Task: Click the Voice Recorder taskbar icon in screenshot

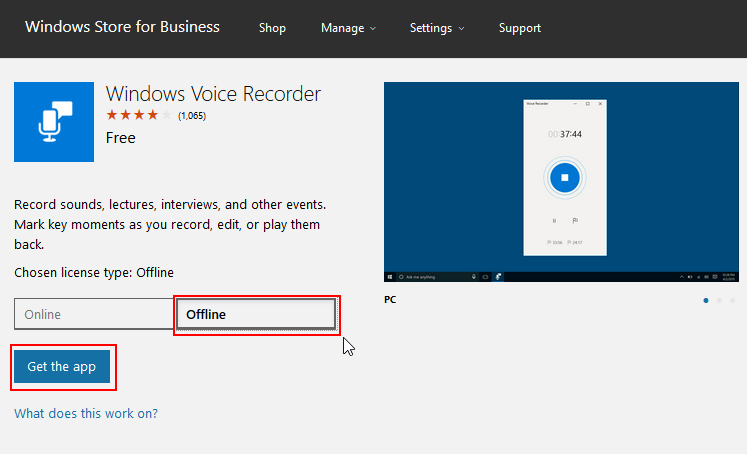Action: coord(498,277)
